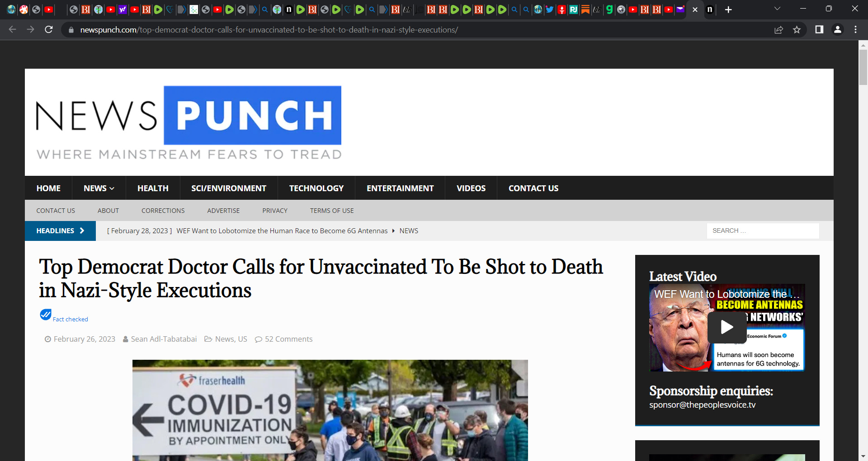This screenshot has width=868, height=461.
Task: Click sponsor@thepeoplesvoice.tv email
Action: [702, 405]
